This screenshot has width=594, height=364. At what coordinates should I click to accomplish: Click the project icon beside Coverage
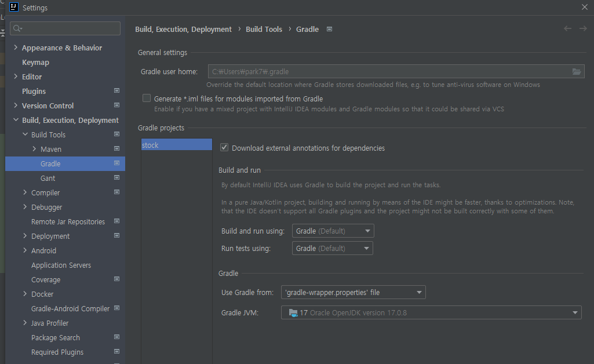[x=116, y=279]
